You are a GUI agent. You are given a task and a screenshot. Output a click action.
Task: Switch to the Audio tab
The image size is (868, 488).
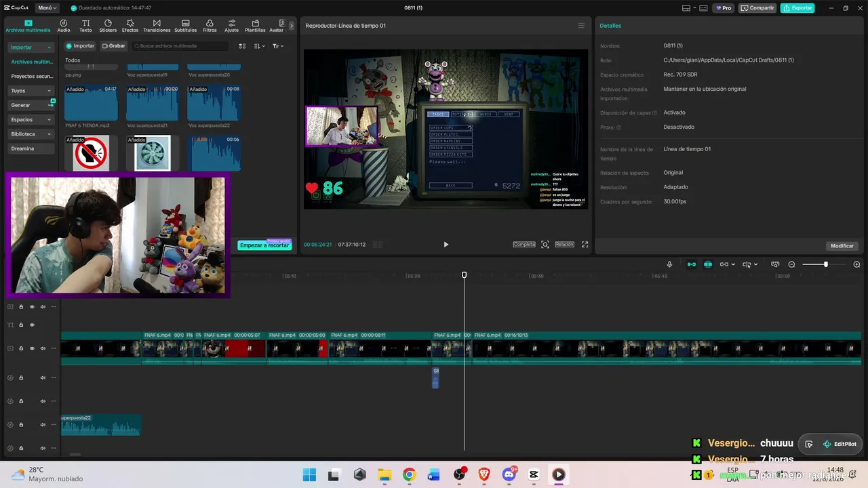point(64,26)
